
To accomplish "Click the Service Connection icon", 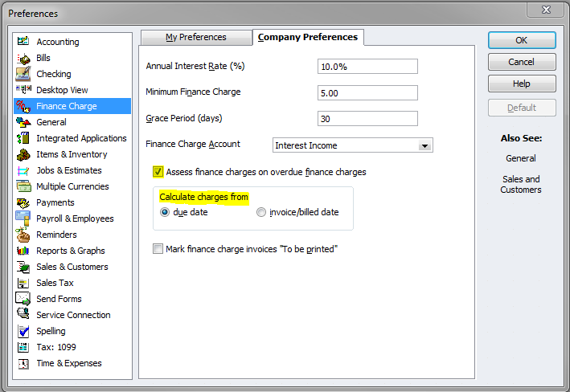I will click(x=23, y=314).
